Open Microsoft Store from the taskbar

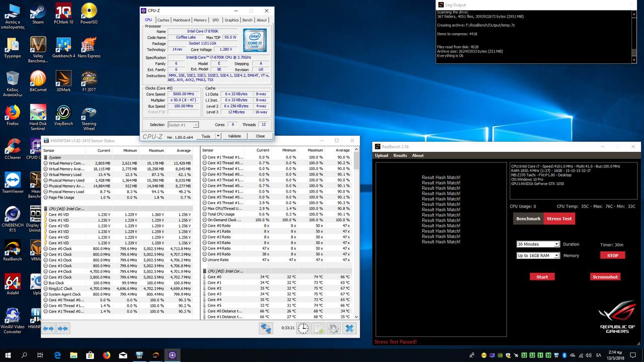(x=90, y=355)
